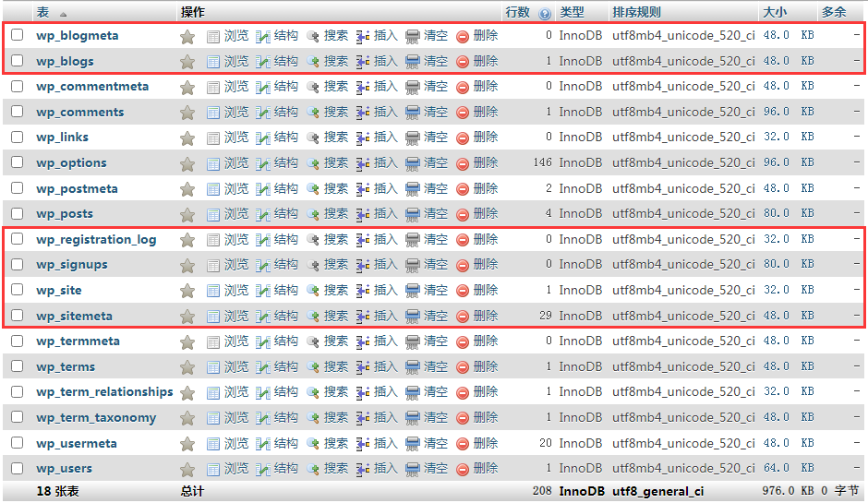Click the red drop icon in wp_commentmeta row
This screenshot has width=868, height=503.
coord(463,88)
